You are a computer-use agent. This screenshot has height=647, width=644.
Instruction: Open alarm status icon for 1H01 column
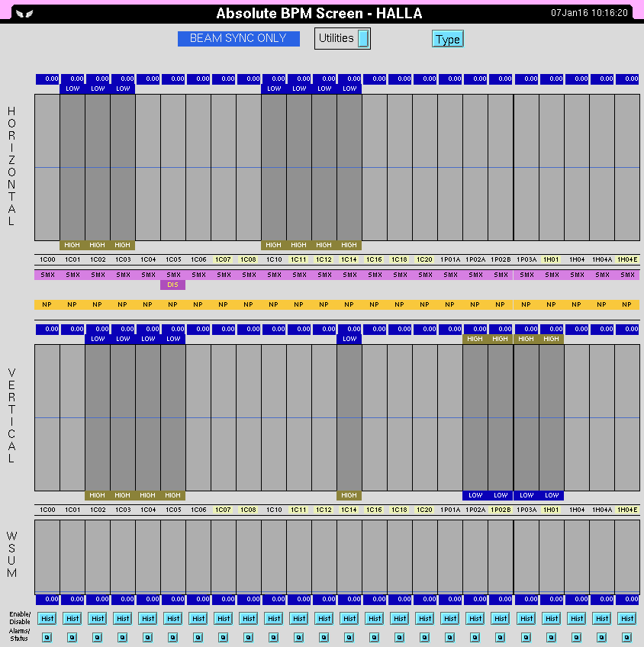click(x=551, y=638)
